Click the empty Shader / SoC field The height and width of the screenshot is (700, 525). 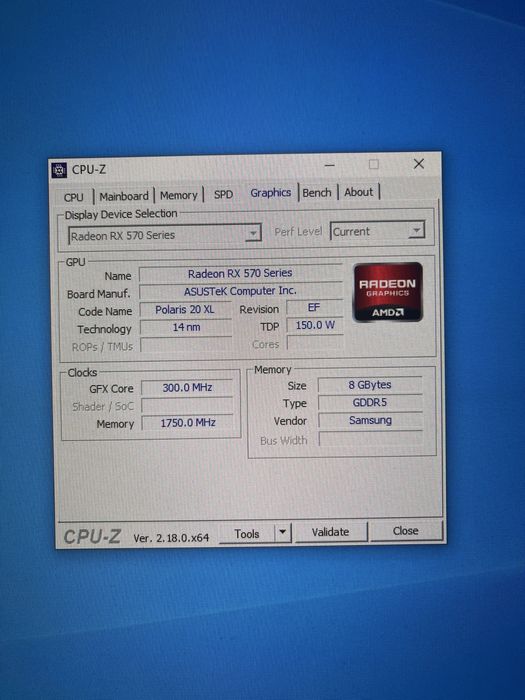pyautogui.click(x=187, y=405)
